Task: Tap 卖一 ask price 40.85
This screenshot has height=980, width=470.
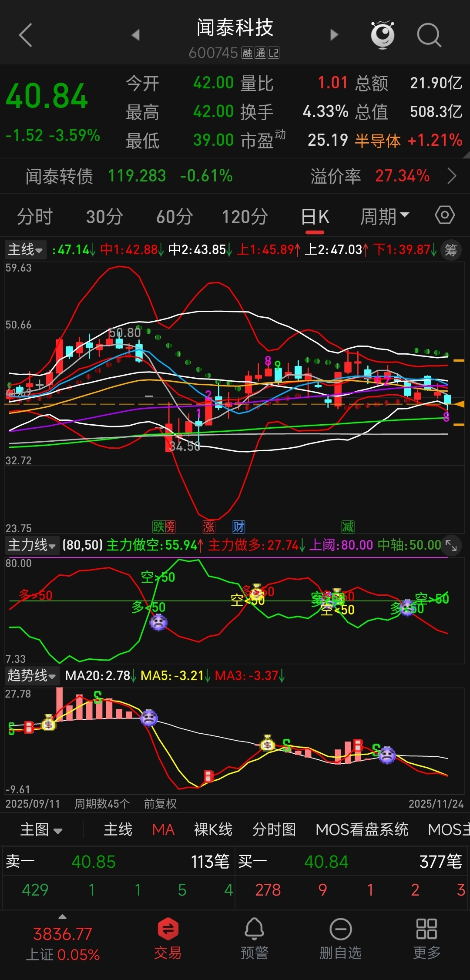Action: click(94, 862)
